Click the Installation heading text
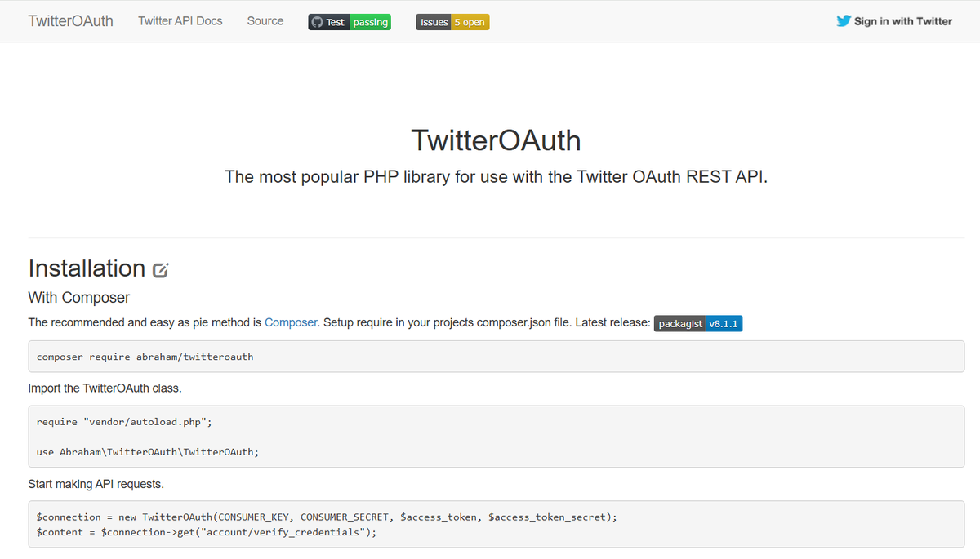Viewport: 980px width, 559px height. point(87,268)
